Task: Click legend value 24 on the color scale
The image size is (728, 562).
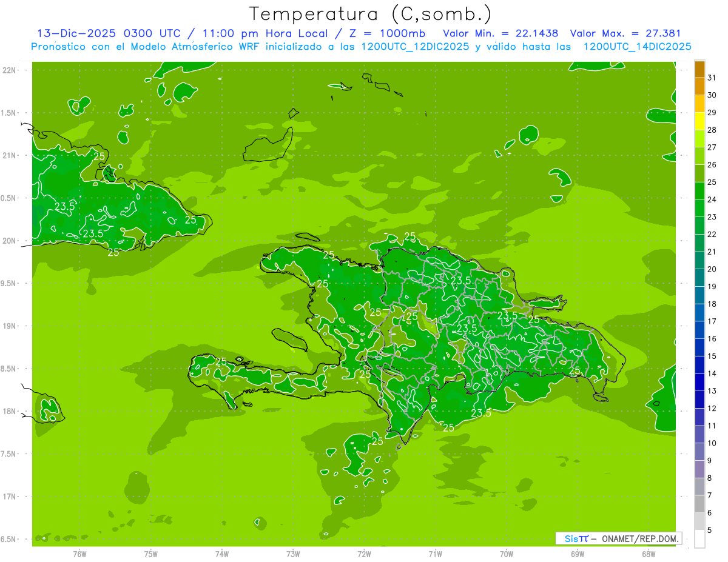Action: [712, 199]
